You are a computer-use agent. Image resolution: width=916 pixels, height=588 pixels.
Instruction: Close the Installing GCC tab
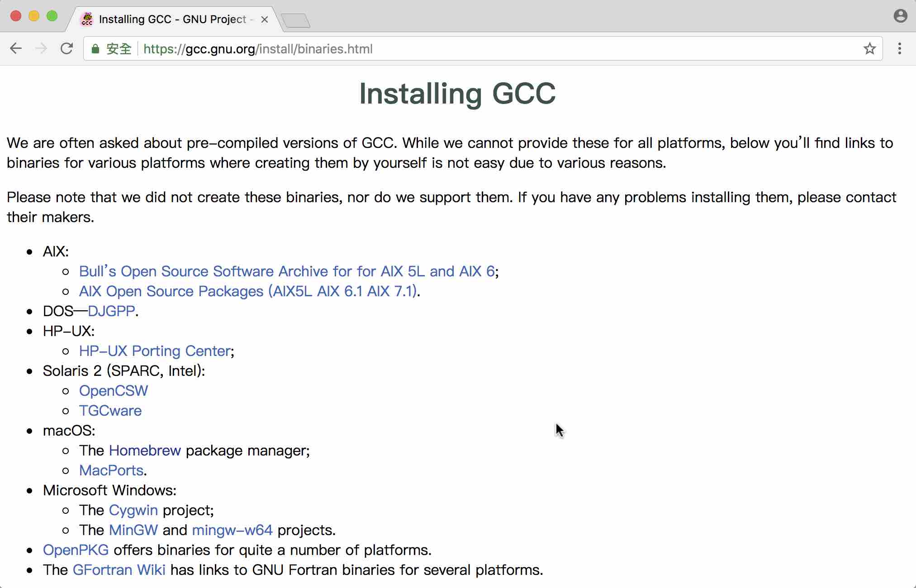(265, 19)
